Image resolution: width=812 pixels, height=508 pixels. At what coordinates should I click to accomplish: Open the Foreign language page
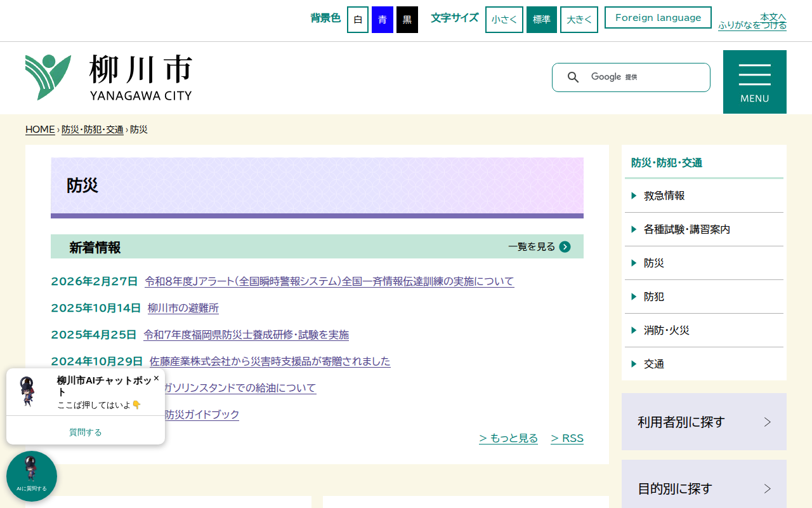point(657,17)
